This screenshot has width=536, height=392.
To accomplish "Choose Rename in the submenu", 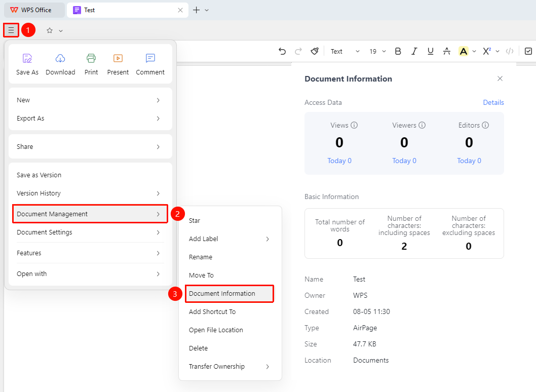I will click(230, 257).
